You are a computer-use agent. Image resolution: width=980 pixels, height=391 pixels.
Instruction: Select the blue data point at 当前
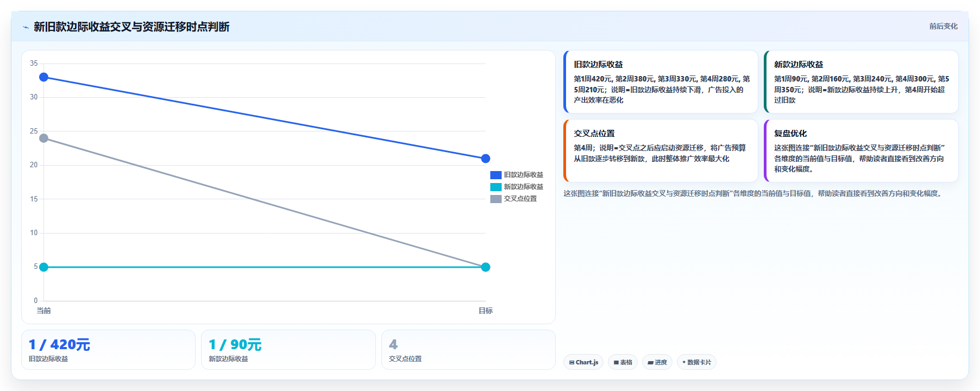click(44, 77)
